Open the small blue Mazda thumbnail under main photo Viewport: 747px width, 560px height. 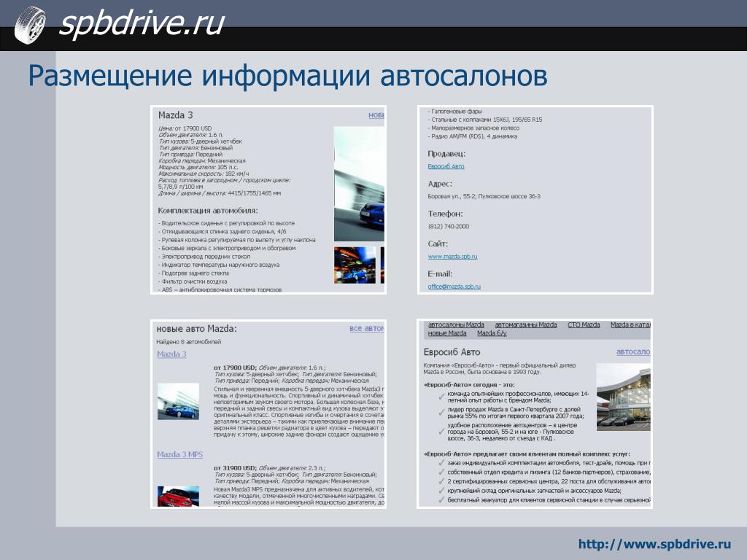(x=355, y=265)
